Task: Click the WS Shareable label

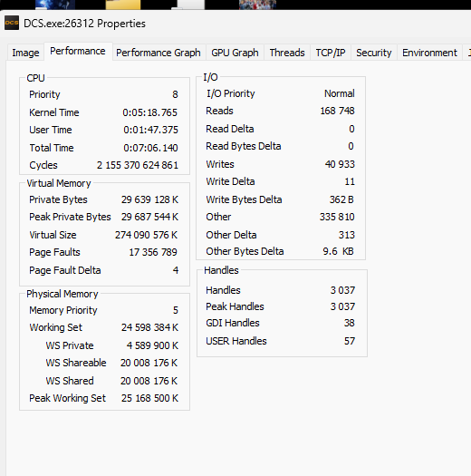Action: 76,363
